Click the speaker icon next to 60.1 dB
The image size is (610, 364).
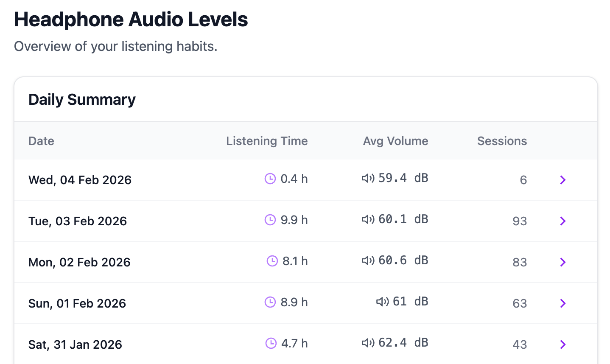pos(368,219)
